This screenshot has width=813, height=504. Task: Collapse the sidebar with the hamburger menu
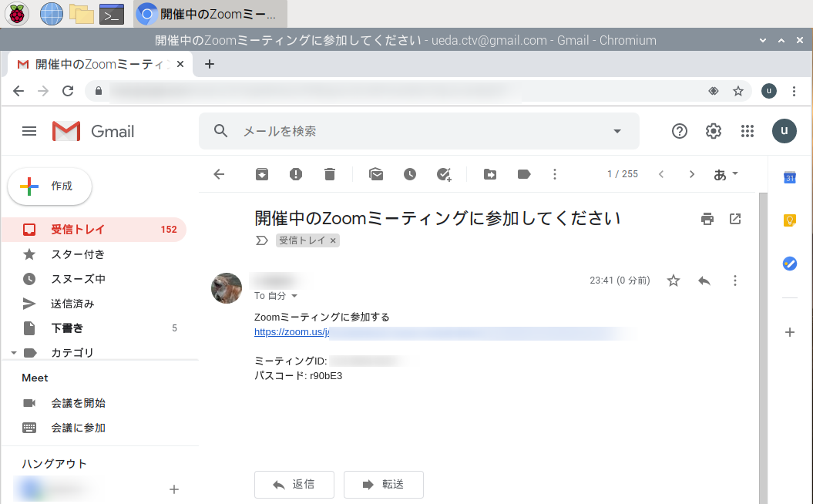(29, 131)
